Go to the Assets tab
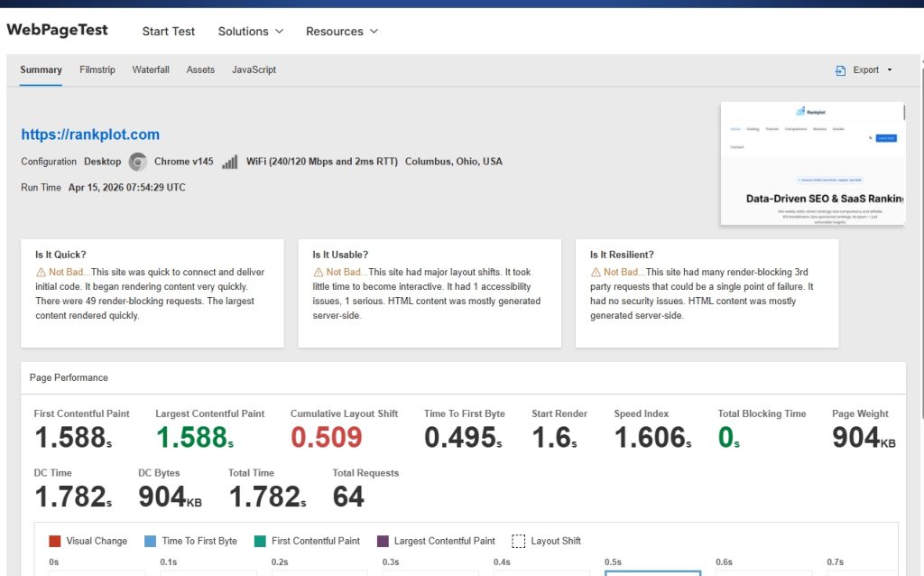The width and height of the screenshot is (924, 576). tap(200, 70)
